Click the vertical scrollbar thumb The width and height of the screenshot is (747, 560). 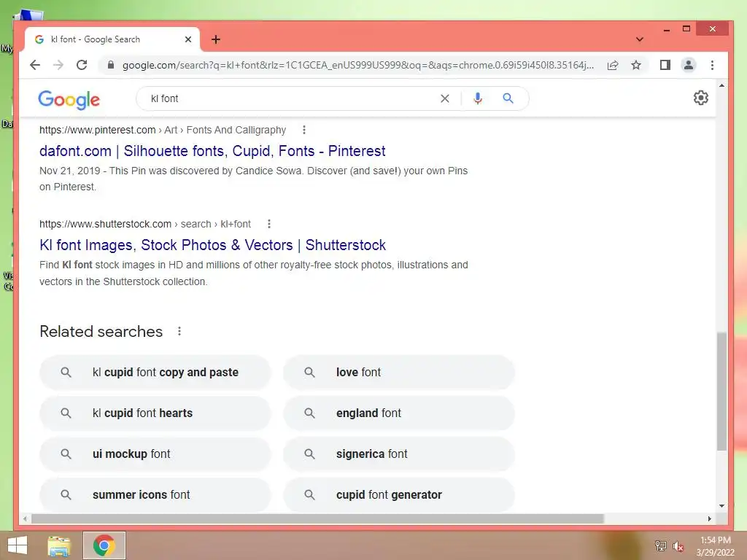pyautogui.click(x=721, y=392)
